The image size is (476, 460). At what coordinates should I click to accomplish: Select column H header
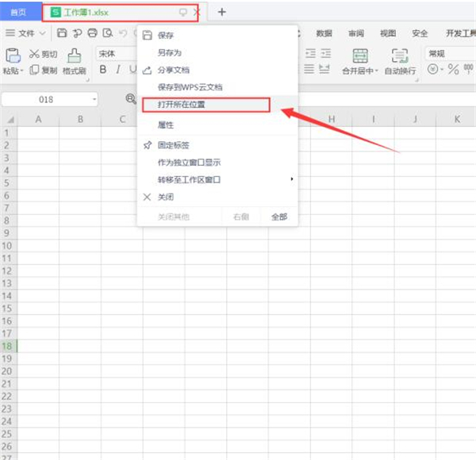pyautogui.click(x=332, y=119)
